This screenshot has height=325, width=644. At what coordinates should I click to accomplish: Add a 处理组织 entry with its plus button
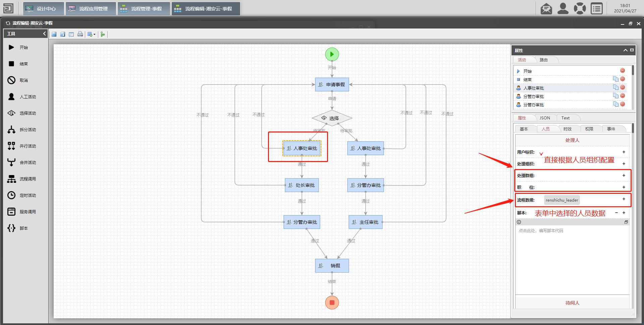tap(624, 164)
